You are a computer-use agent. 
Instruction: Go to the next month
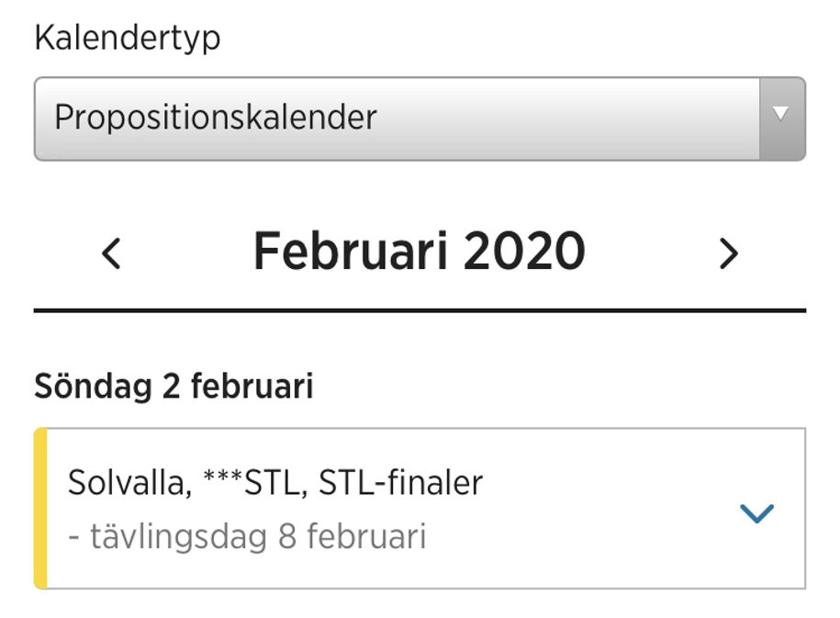tap(728, 253)
